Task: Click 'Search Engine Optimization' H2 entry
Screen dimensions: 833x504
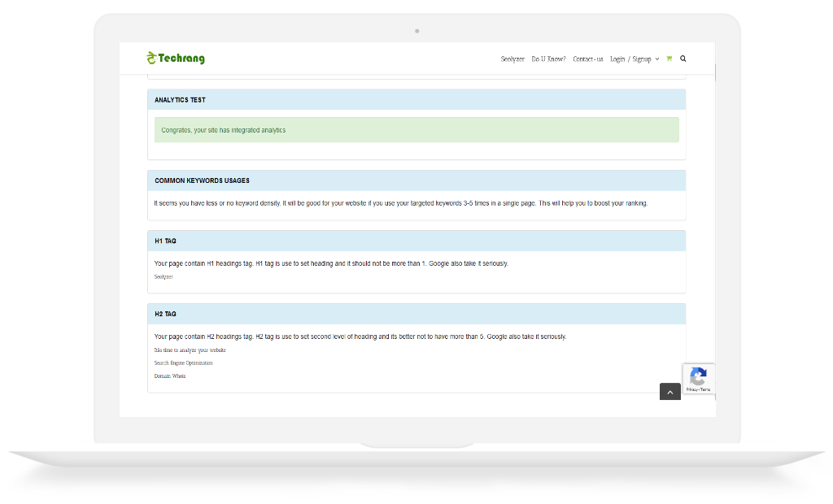Action: click(x=183, y=363)
